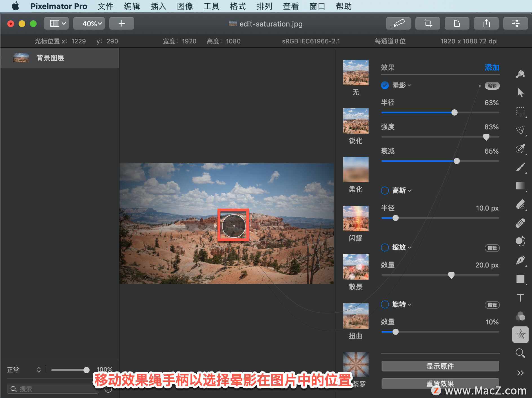Select the Pen tool

coord(520,260)
